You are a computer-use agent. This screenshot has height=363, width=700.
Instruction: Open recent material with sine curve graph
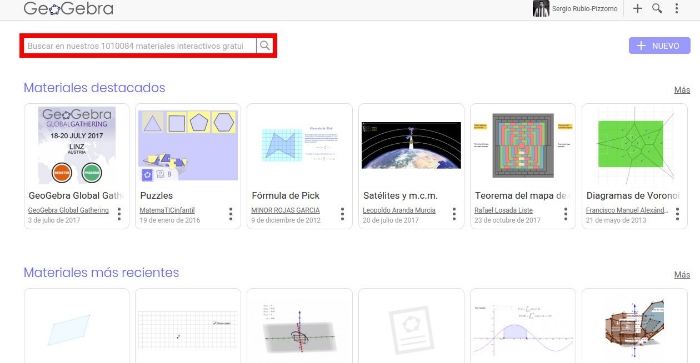523,330
